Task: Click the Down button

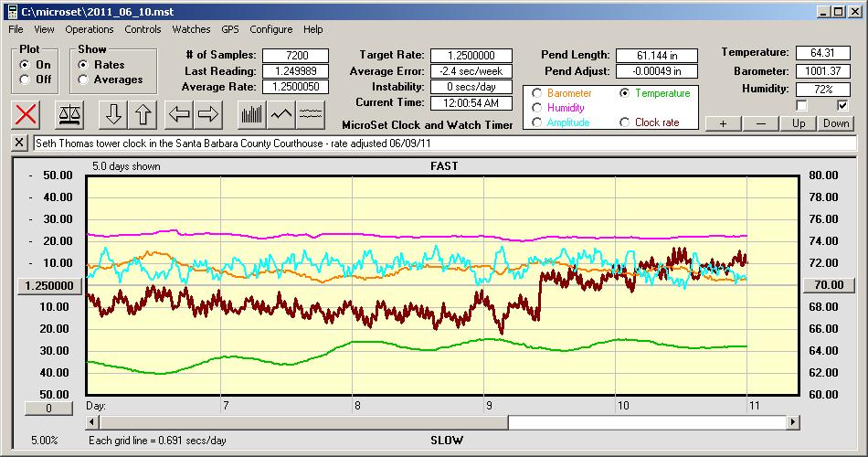Action: coord(836,123)
